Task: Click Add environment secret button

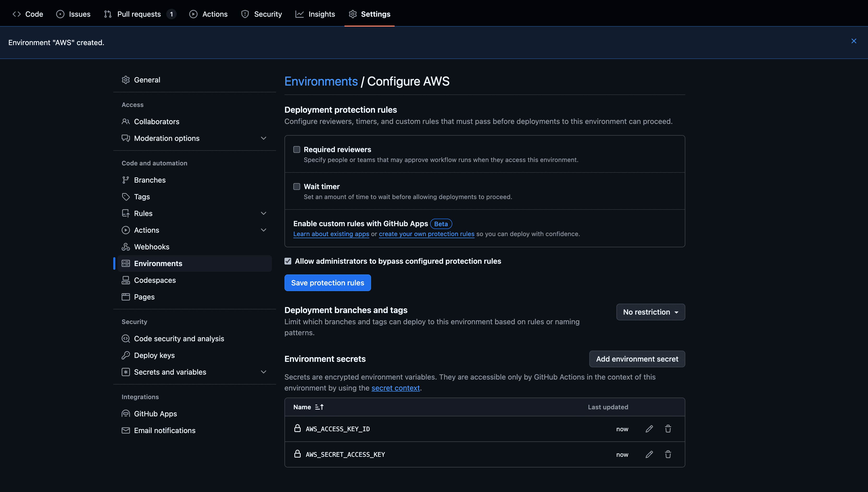Action: coord(637,359)
